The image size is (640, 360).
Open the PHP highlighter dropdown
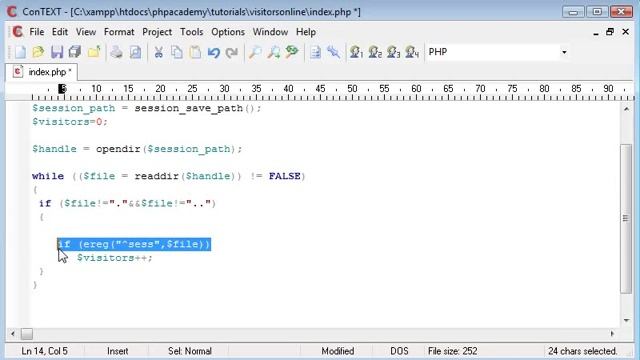pyautogui.click(x=564, y=52)
